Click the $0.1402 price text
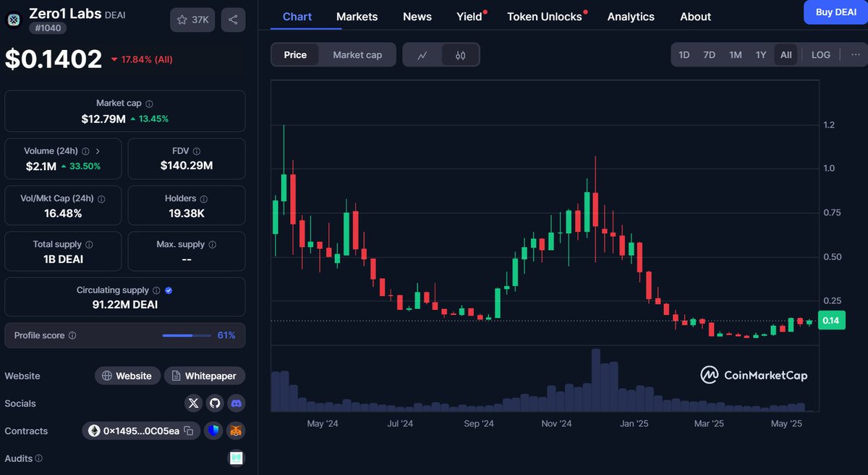This screenshot has height=475, width=868. tap(54, 59)
